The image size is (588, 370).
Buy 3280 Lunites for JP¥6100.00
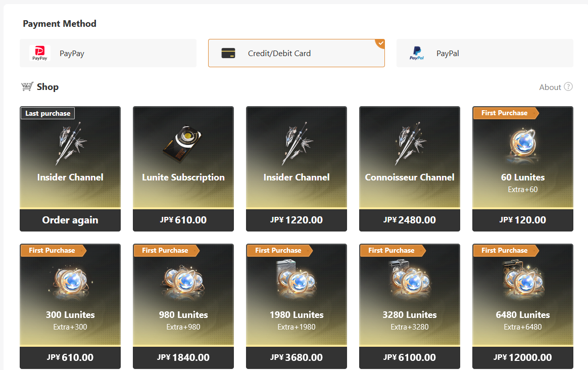coord(410,358)
